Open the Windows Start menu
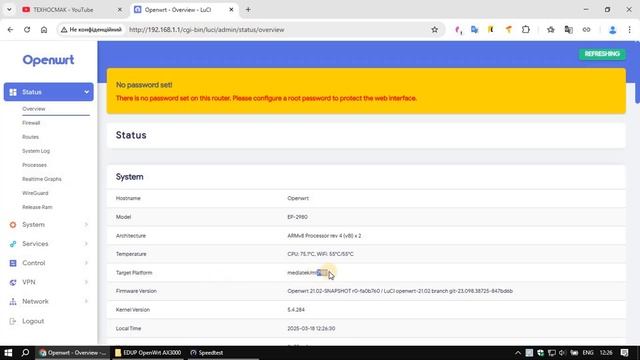The height and width of the screenshot is (360, 640). point(8,353)
